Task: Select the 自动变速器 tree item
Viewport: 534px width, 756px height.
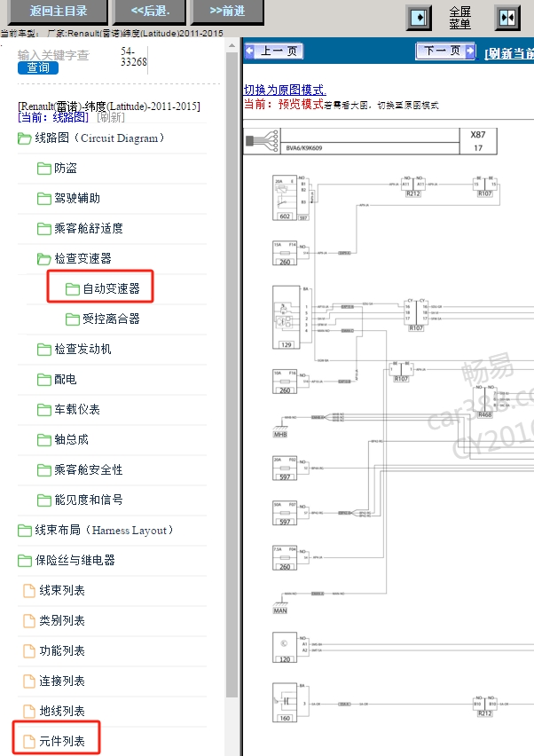Action: point(103,288)
